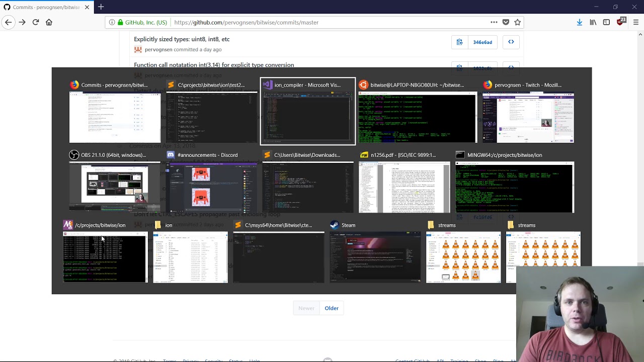The height and width of the screenshot is (362, 644).
Task: Open the downloads arrow in toolbar
Action: click(580, 22)
